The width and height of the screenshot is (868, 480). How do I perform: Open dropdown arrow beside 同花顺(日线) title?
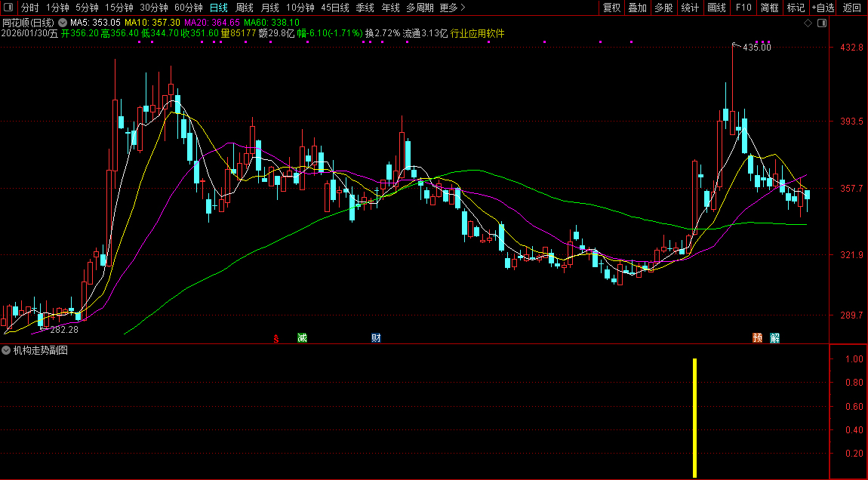click(62, 23)
